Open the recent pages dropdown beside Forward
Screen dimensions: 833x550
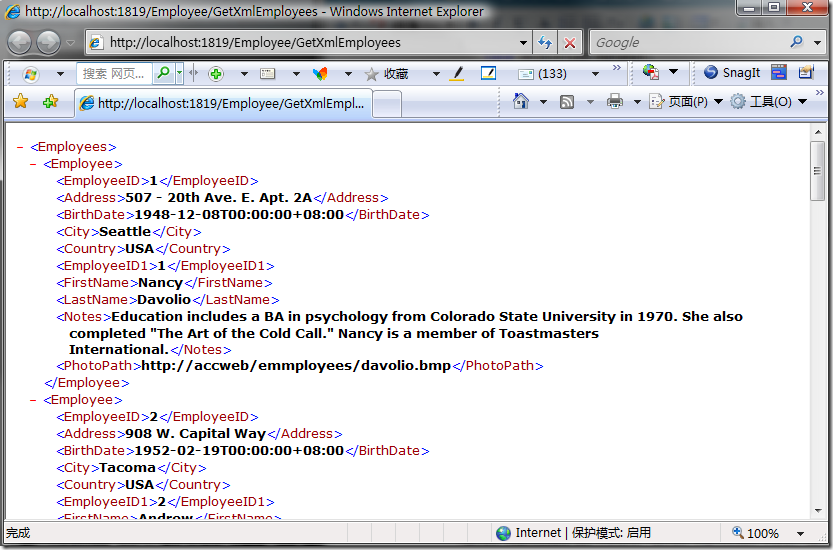[x=71, y=43]
